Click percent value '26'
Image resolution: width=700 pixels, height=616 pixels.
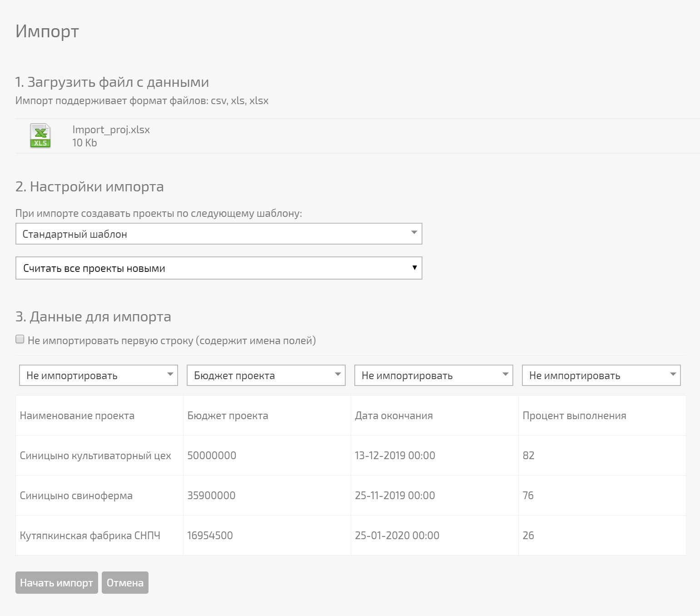point(528,536)
